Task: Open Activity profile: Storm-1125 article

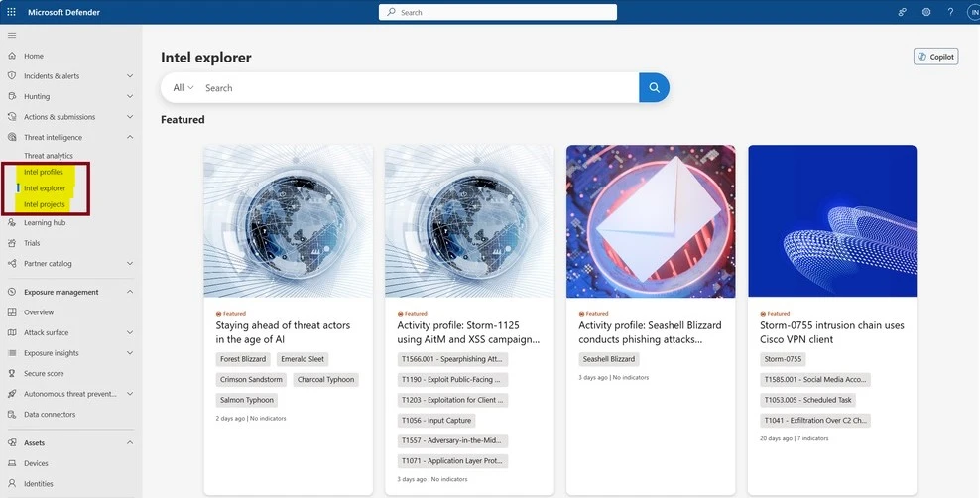Action: point(468,332)
